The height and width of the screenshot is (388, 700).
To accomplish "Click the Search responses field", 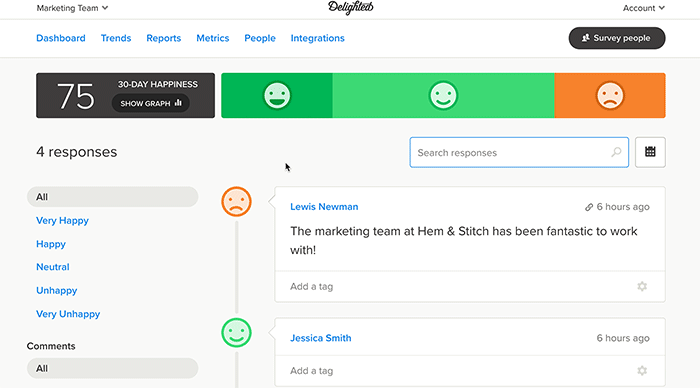I will click(519, 152).
